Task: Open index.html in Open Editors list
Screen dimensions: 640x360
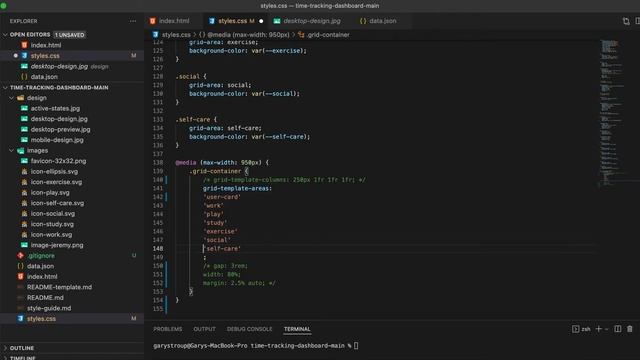Action: [x=46, y=45]
